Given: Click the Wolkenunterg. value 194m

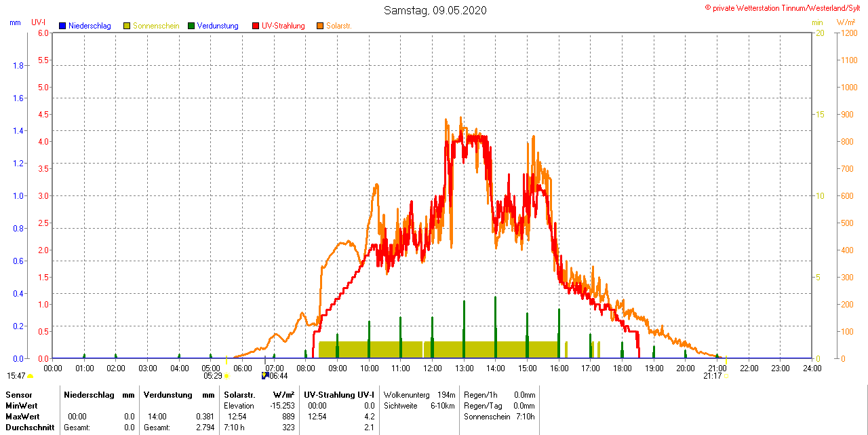Looking at the screenshot, I should [x=446, y=395].
